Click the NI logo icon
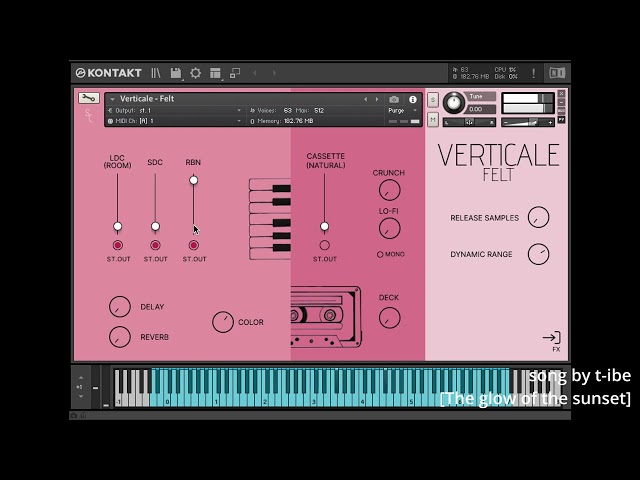This screenshot has height=480, width=640. point(557,73)
